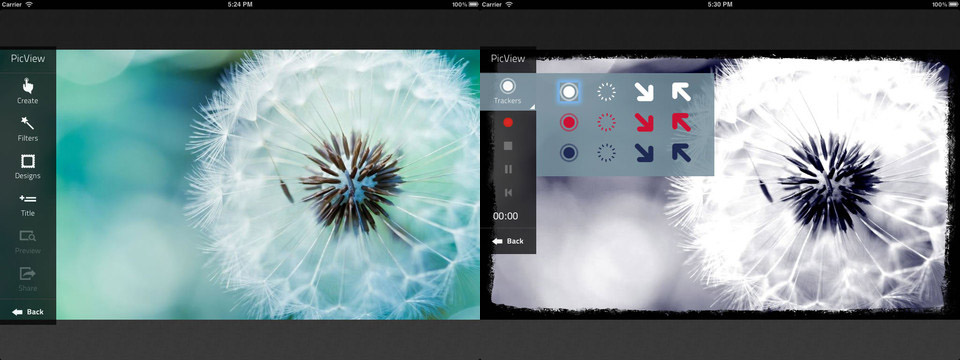The image size is (960, 360).
Task: Open the Share export icon
Action: point(28,273)
